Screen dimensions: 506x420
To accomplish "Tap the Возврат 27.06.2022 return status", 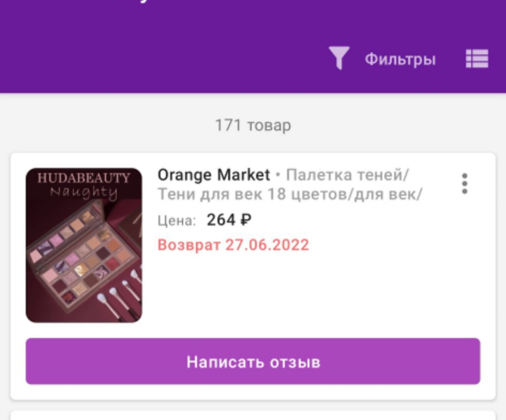I will tap(233, 245).
